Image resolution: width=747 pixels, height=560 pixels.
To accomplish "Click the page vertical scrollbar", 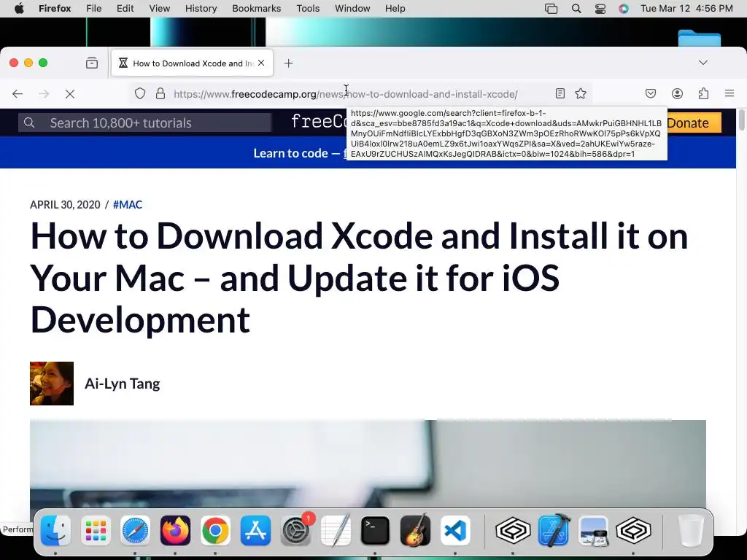I will 741,119.
